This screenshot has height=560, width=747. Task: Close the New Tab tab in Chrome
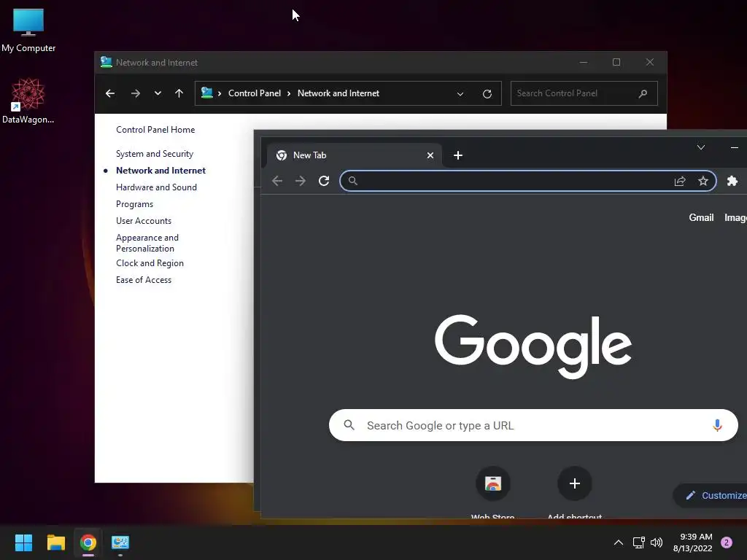coord(430,155)
